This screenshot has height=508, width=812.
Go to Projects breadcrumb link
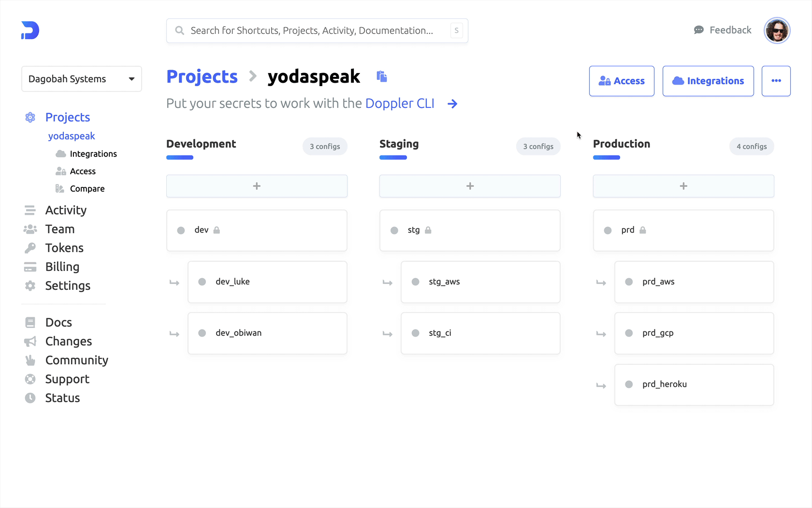point(202,76)
